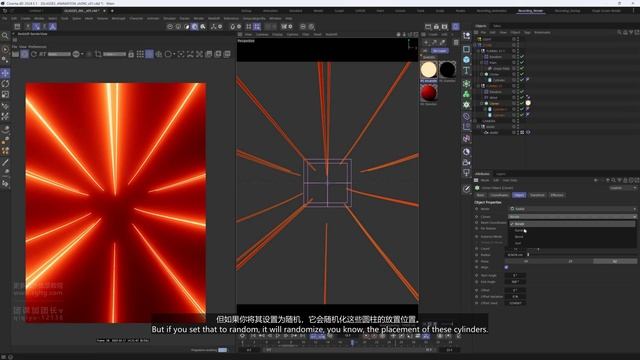The width and height of the screenshot is (640, 360).
Task: Toggle keyframe dot beside Offset Seed
Action: [477, 303]
